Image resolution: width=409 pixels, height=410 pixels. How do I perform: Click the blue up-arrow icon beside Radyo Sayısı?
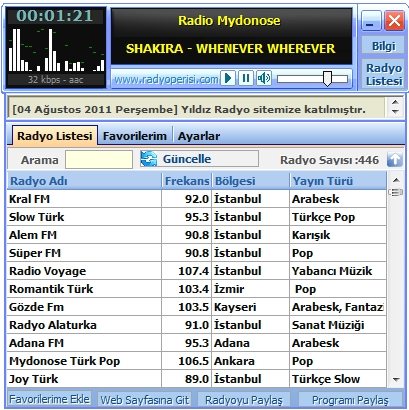pyautogui.click(x=394, y=160)
